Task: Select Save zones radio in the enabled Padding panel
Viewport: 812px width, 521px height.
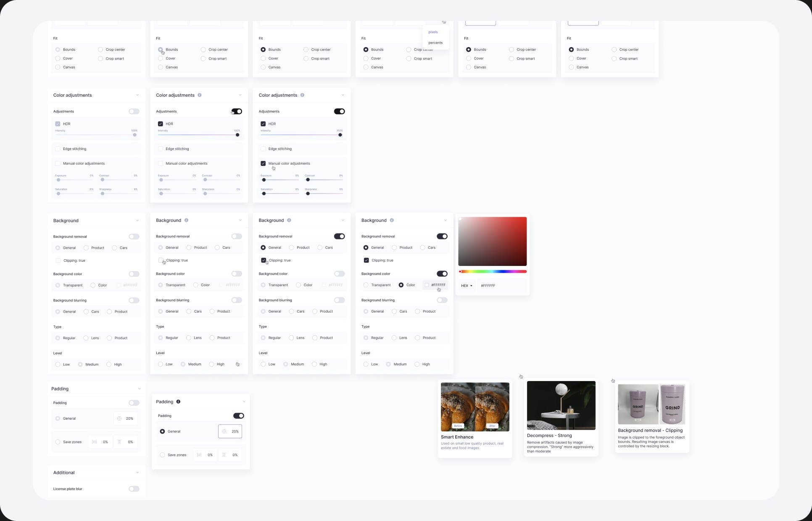Action: [162, 455]
